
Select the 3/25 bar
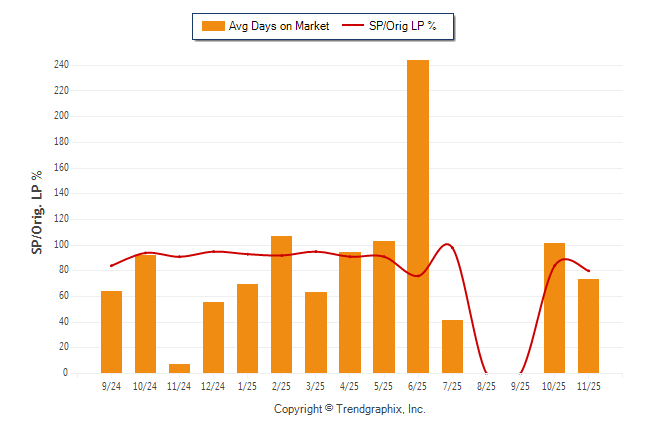pos(315,332)
